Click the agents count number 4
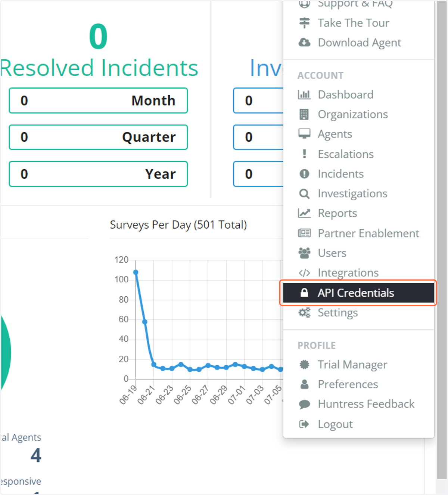The width and height of the screenshot is (448, 495). [x=36, y=455]
